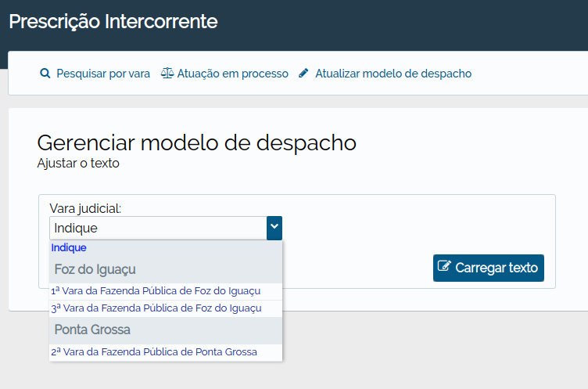Click the Prescrição Intercorrente header title
This screenshot has height=389, width=588.
[x=113, y=21]
